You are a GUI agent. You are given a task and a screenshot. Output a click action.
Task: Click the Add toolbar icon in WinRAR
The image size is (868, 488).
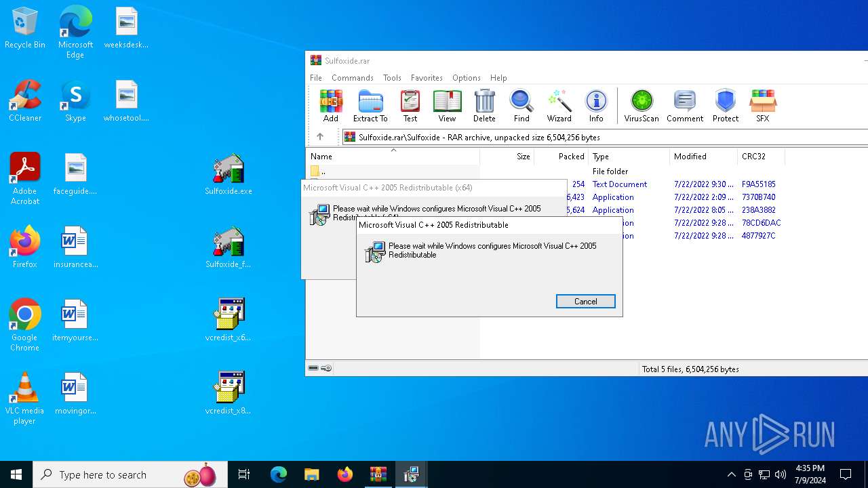331,106
